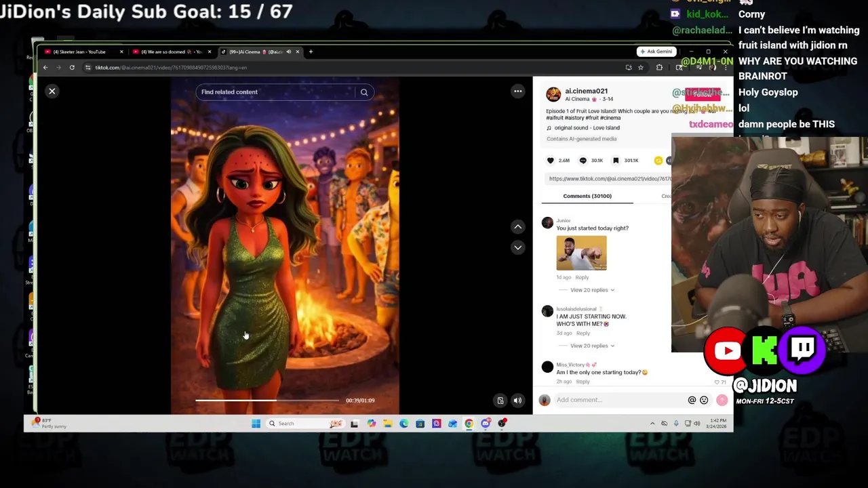Open a new browser tab with plus button
The height and width of the screenshot is (488, 868).
pos(311,52)
